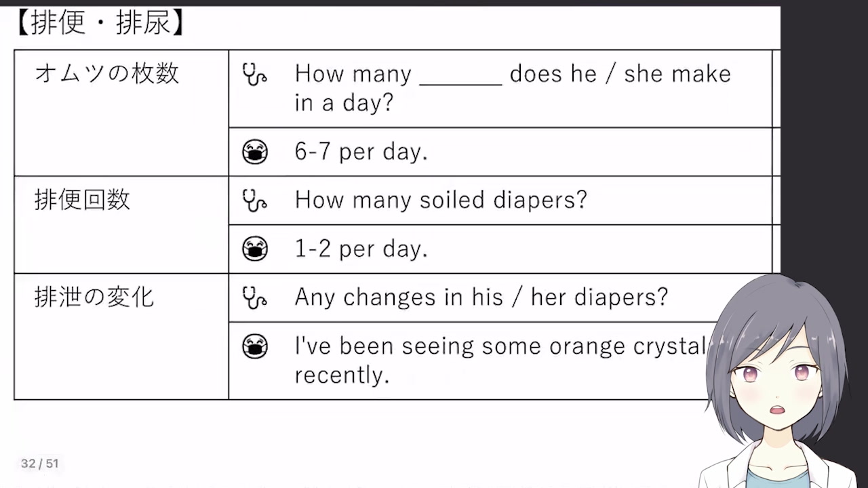
Task: Click the answer text "6-7 per day."
Action: point(361,152)
